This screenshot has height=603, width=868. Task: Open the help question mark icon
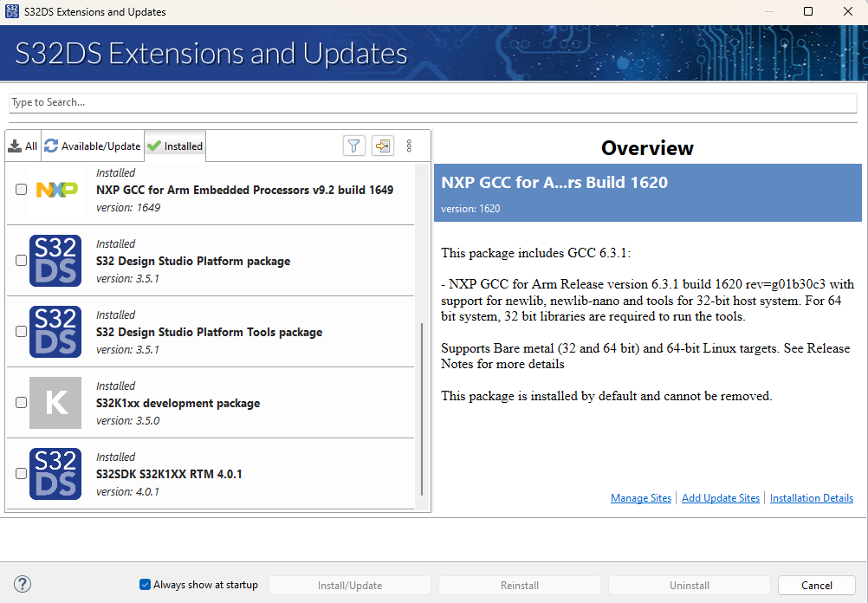pyautogui.click(x=21, y=585)
